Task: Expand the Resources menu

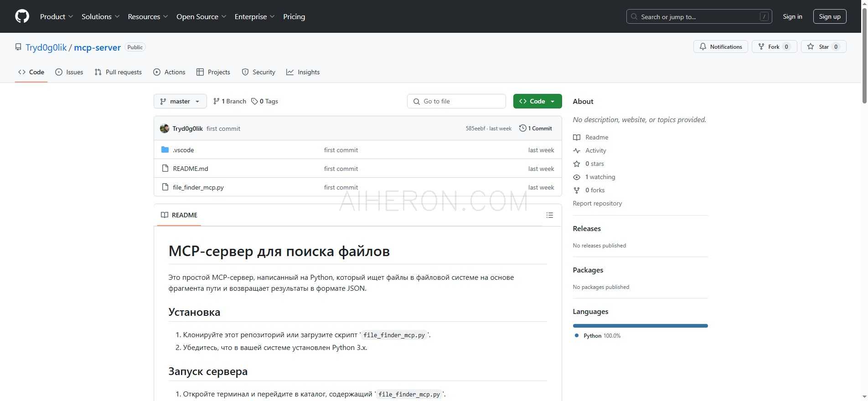Action: (148, 16)
